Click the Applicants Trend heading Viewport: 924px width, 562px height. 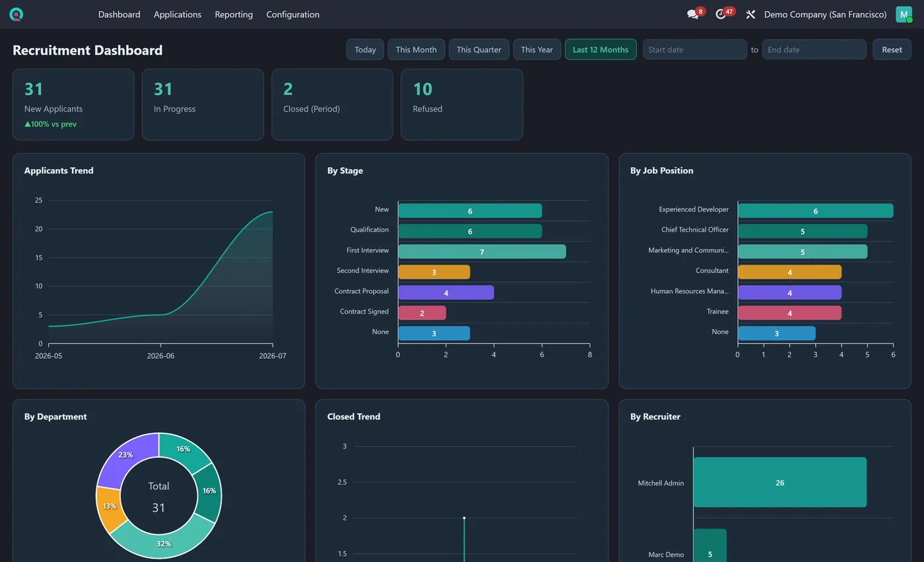(x=59, y=170)
